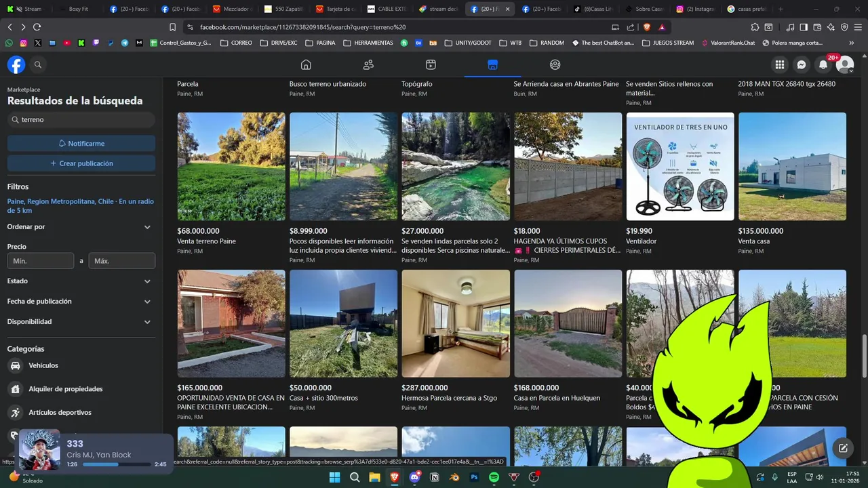This screenshot has width=868, height=488.
Task: Seek the music widget progress bar
Action: point(117,465)
